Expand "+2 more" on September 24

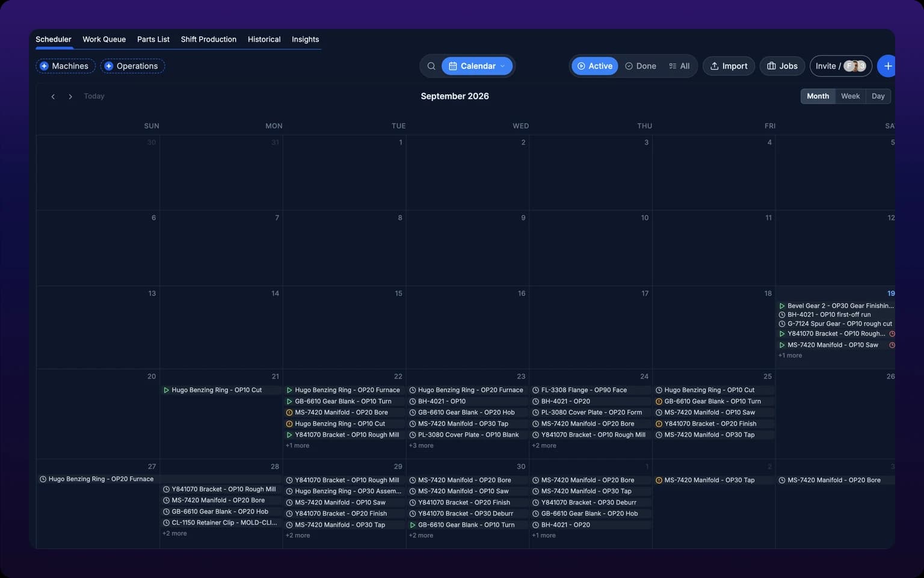544,446
